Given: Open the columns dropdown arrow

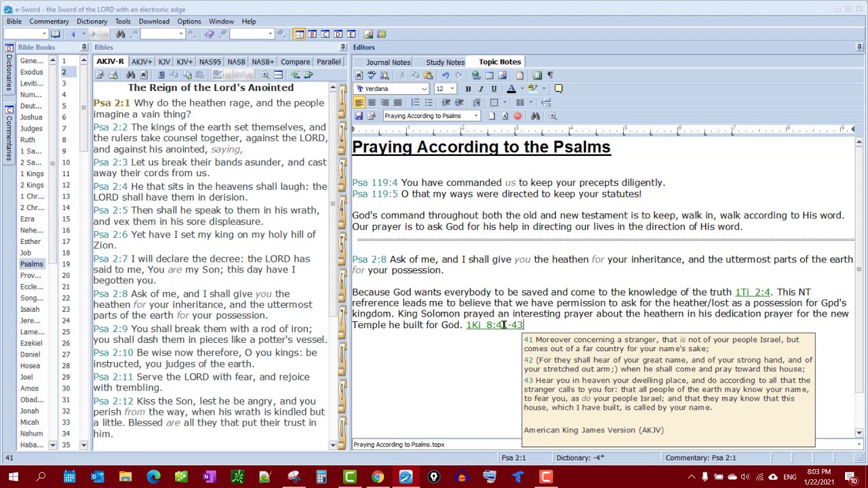Looking at the screenshot, I should [x=530, y=102].
